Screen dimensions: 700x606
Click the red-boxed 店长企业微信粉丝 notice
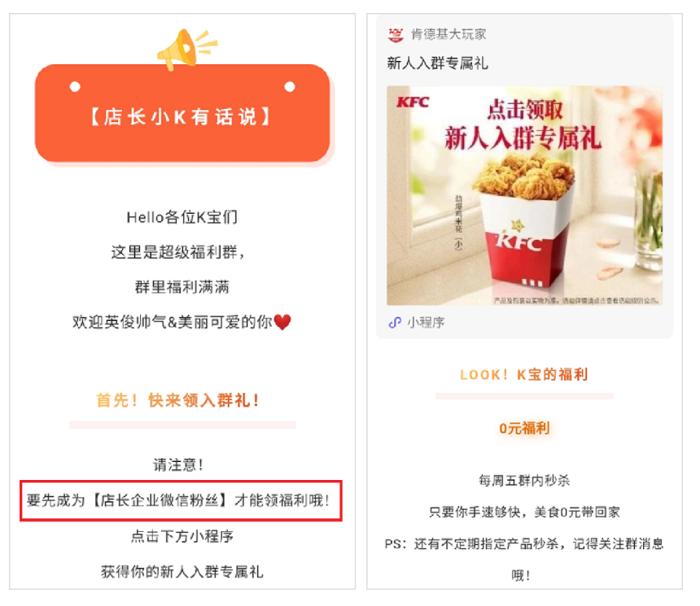[181, 501]
